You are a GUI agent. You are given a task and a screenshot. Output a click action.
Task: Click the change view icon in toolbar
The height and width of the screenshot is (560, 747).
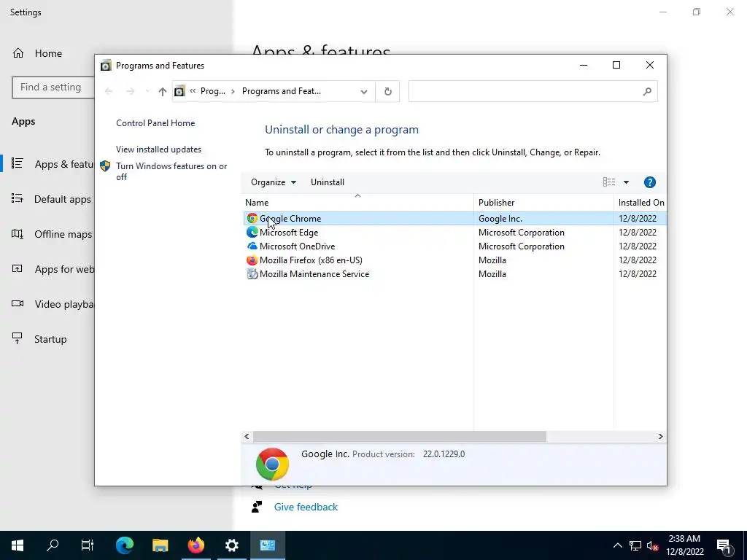[609, 182]
